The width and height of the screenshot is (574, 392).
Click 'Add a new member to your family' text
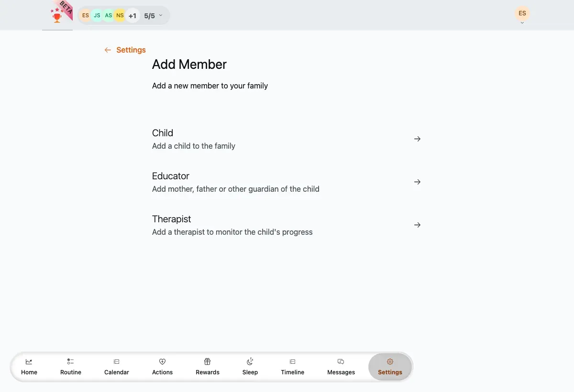pyautogui.click(x=210, y=86)
